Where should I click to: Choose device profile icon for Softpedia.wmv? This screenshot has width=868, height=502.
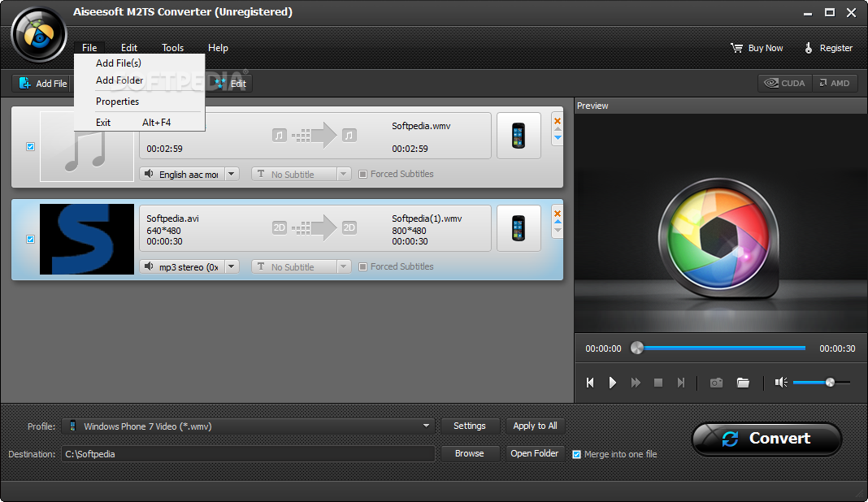(519, 136)
